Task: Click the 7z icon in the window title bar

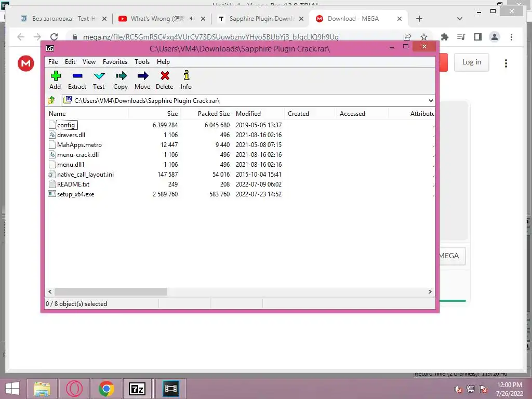Action: click(x=50, y=48)
